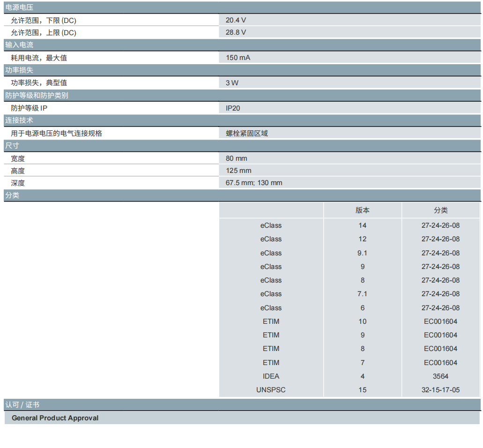
Task: Select the 20.4 V lower limit value
Action: pyautogui.click(x=236, y=20)
